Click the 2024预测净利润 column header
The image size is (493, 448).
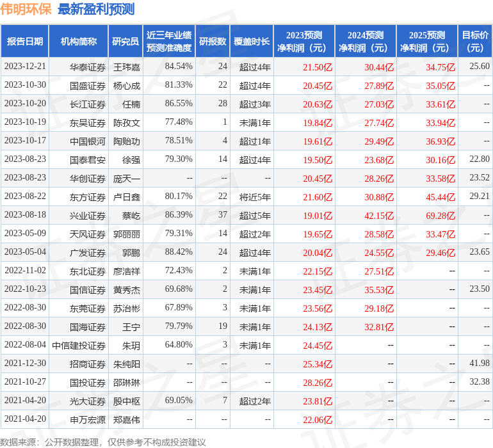tap(366, 41)
